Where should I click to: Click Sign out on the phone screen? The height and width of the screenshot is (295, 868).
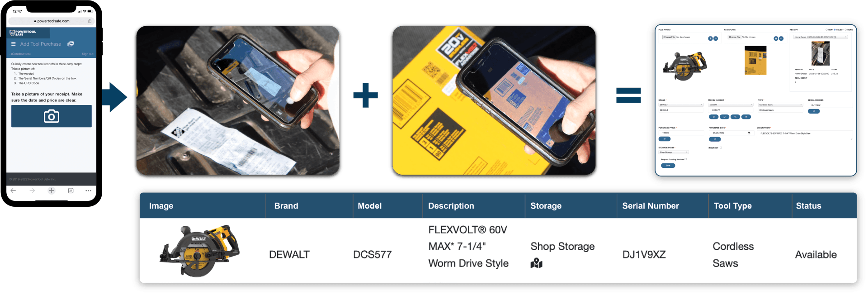point(88,54)
